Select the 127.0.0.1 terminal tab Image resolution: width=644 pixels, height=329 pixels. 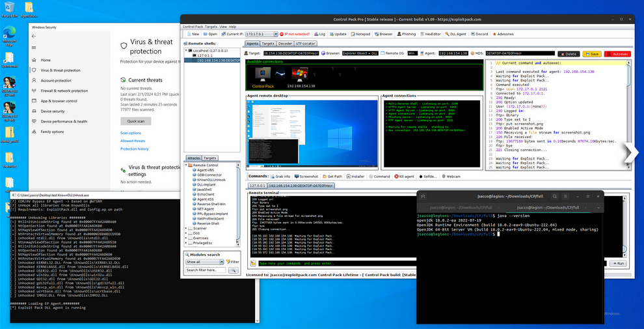(x=257, y=186)
